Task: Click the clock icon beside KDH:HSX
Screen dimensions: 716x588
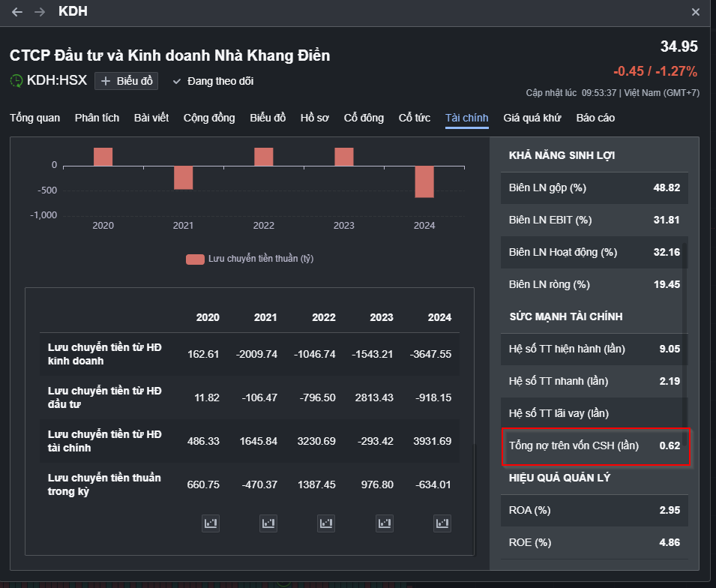Action: click(x=16, y=81)
